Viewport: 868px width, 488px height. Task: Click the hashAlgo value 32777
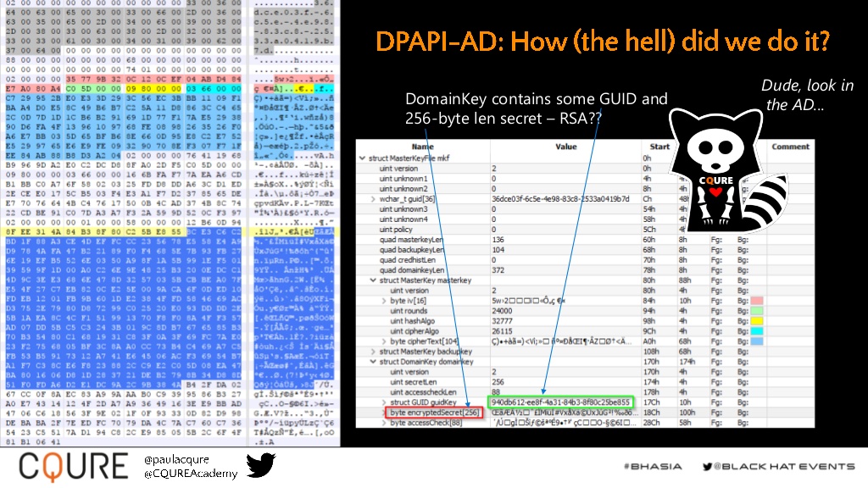(x=502, y=321)
